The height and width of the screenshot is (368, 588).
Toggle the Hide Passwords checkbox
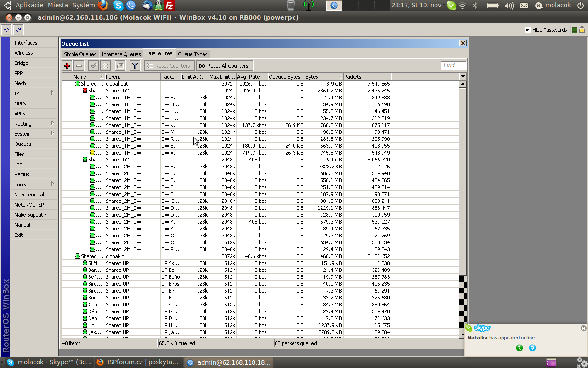click(x=527, y=30)
